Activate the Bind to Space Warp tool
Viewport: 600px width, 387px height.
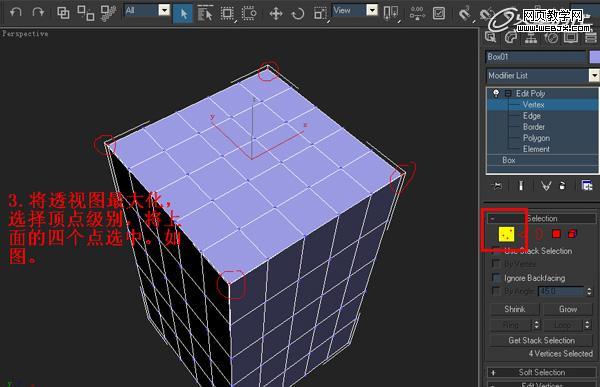click(108, 13)
